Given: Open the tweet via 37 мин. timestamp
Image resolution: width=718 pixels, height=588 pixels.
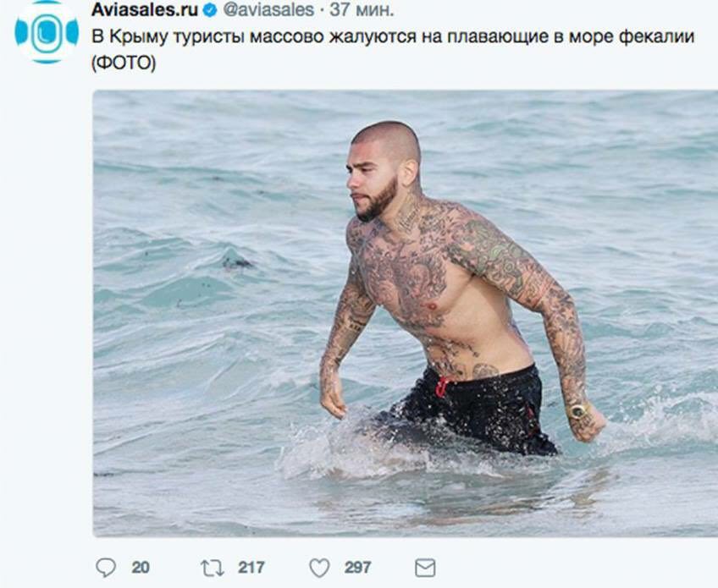Looking at the screenshot, I should tap(362, 9).
